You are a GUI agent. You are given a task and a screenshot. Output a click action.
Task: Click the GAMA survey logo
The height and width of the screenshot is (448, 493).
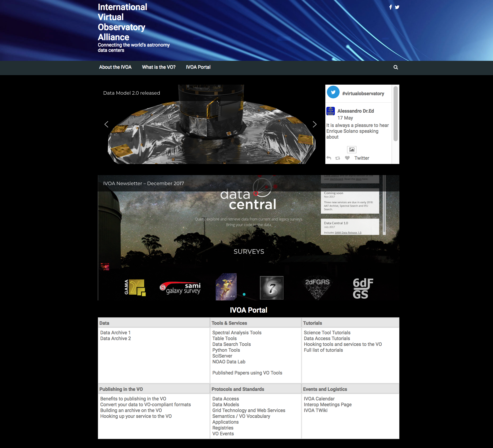tap(135, 287)
